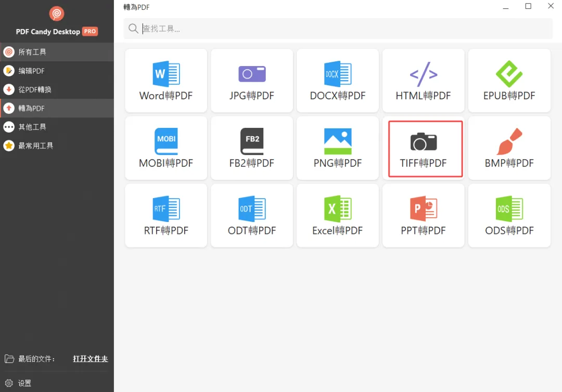562x392 pixels.
Task: Open the EPUB轉PDF tool
Action: [x=509, y=81]
